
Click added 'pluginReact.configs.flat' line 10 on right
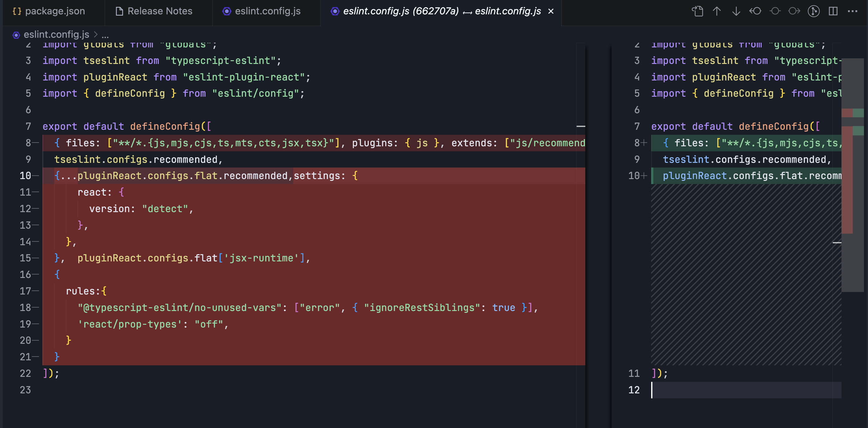pos(746,176)
